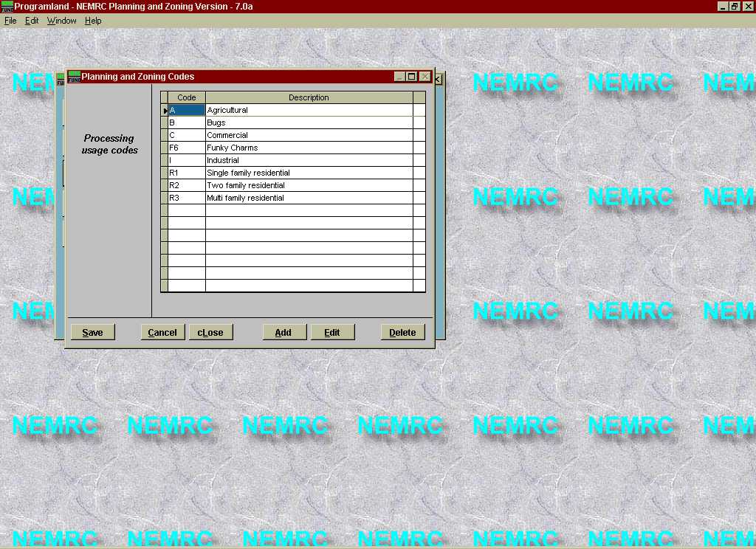Select the Agricultural description cell
This screenshot has height=549, width=756.
[x=309, y=110]
